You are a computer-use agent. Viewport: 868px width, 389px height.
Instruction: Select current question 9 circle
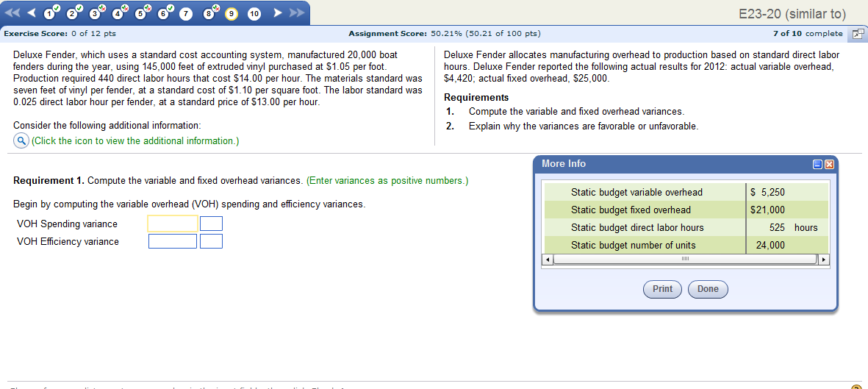click(232, 13)
